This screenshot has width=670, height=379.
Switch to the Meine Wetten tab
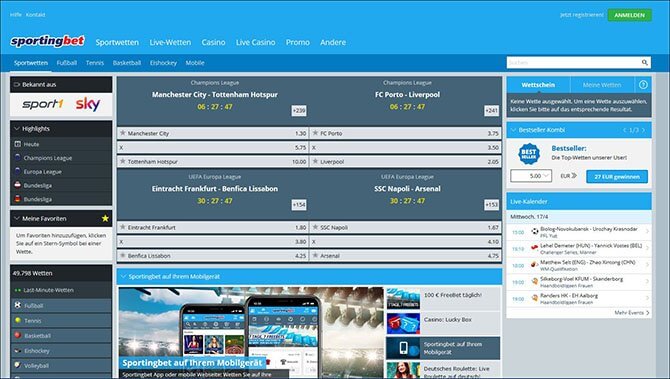click(602, 85)
